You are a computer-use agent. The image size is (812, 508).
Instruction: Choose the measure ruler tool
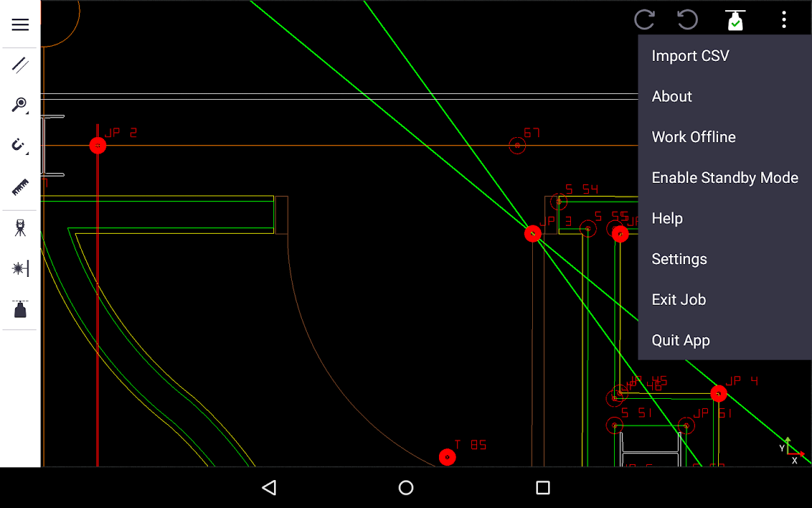tap(20, 187)
